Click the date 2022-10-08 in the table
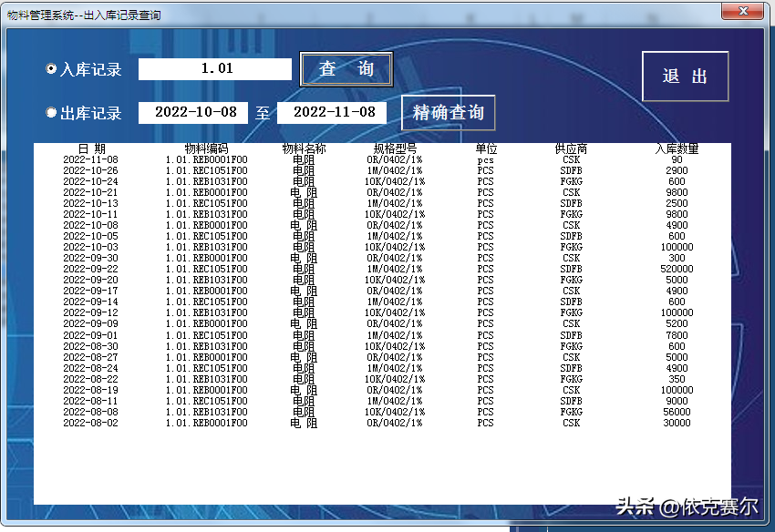The height and width of the screenshot is (532, 775). (x=90, y=225)
